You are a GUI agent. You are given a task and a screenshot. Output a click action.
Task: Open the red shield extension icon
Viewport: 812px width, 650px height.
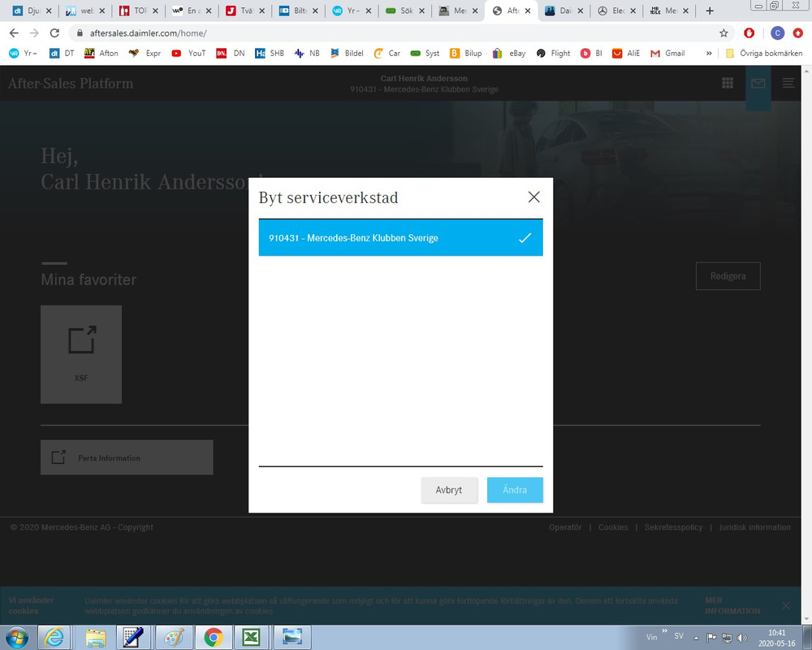(749, 33)
